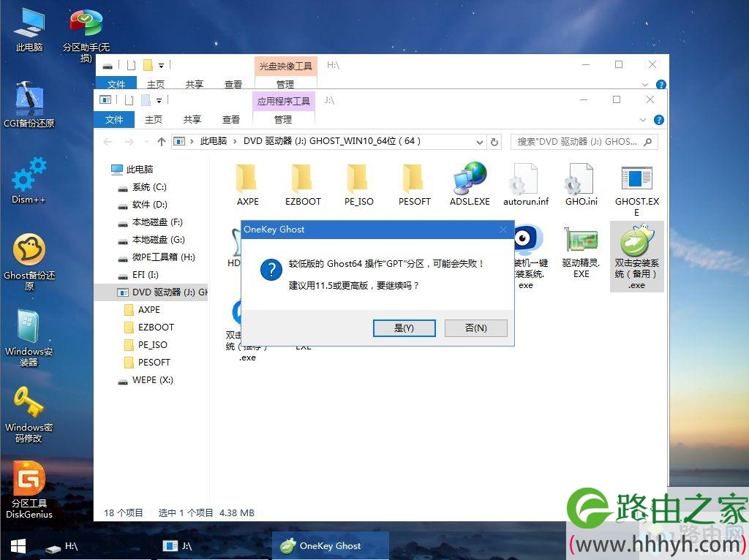This screenshot has height=560, width=749.
Task: Expand ribbon chevron in H:\ window
Action: (x=645, y=85)
